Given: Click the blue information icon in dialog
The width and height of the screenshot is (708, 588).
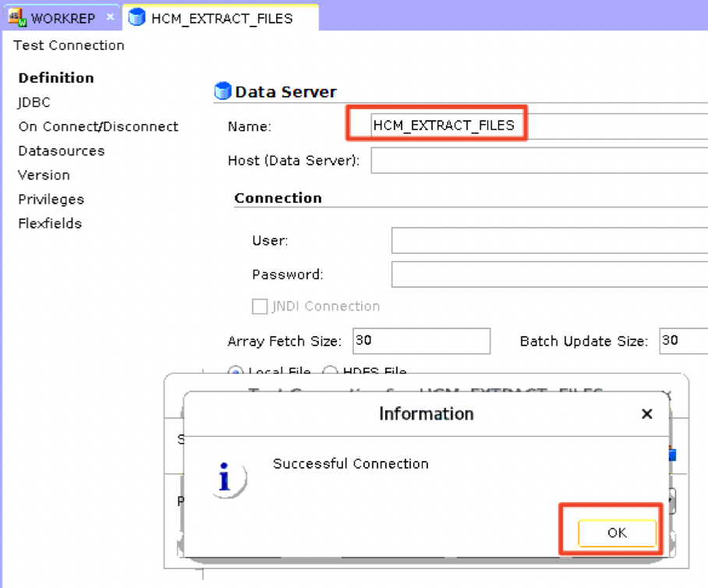Looking at the screenshot, I should tap(225, 479).
